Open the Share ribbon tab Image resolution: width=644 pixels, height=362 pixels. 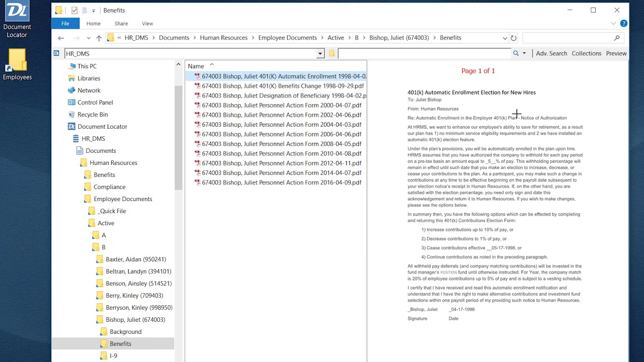(121, 24)
